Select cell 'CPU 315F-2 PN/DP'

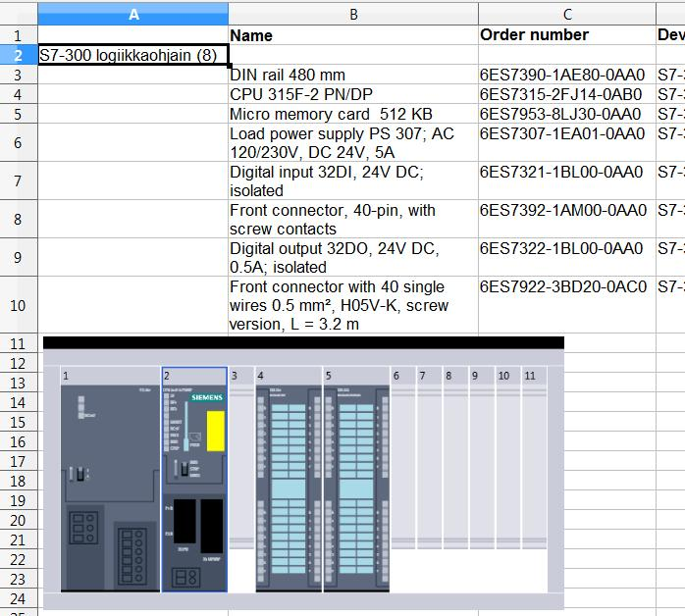click(x=353, y=94)
